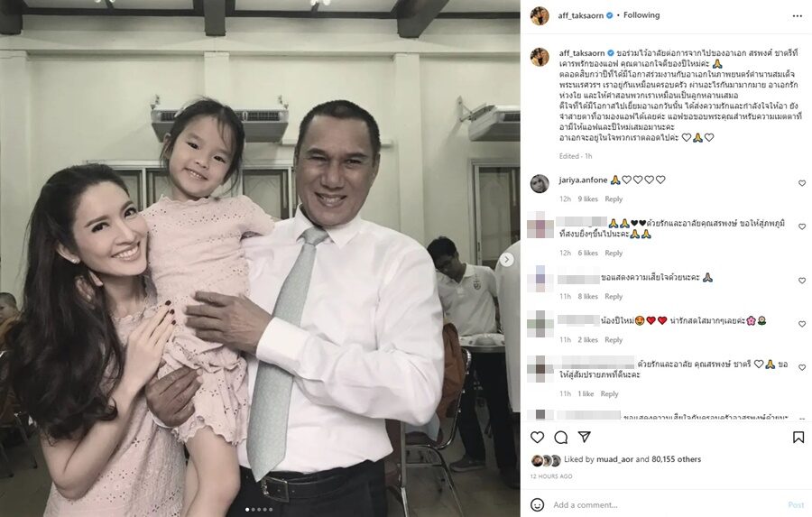The height and width of the screenshot is (517, 812).
Task: Open comments via speech bubble icon
Action: click(x=561, y=438)
